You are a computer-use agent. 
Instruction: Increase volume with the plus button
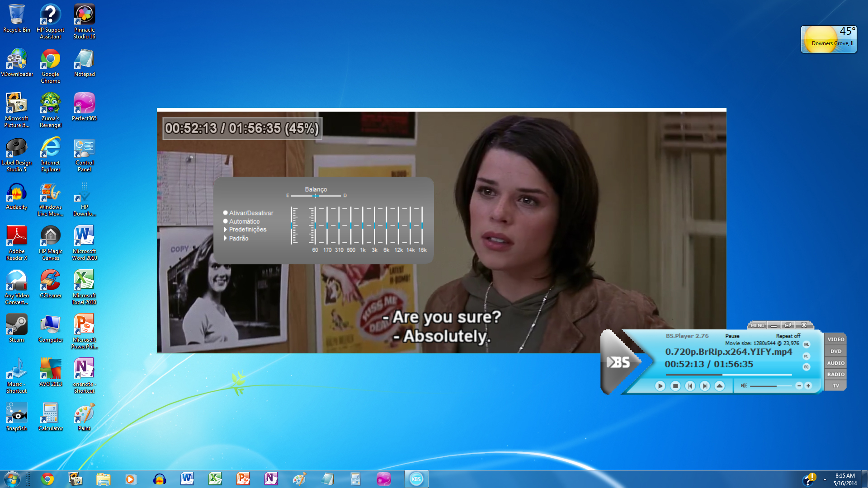point(808,385)
